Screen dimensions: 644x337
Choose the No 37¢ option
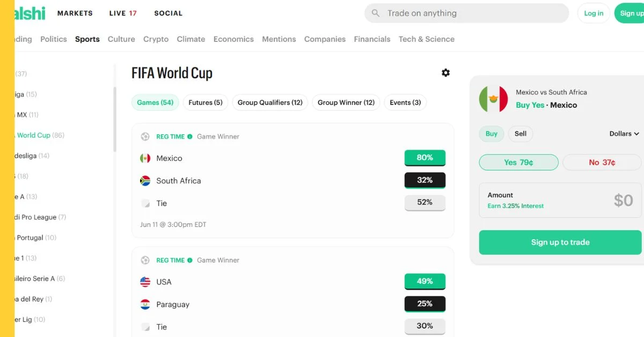coord(602,163)
